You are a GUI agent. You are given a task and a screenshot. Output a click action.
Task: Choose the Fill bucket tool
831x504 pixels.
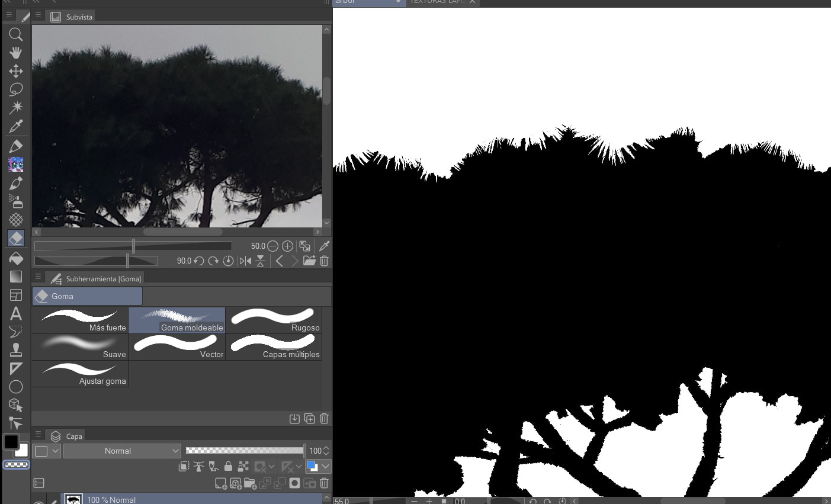point(16,258)
